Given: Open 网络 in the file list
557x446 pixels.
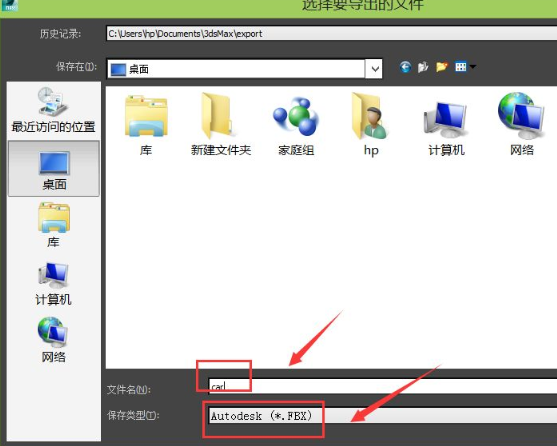Looking at the screenshot, I should click(521, 125).
